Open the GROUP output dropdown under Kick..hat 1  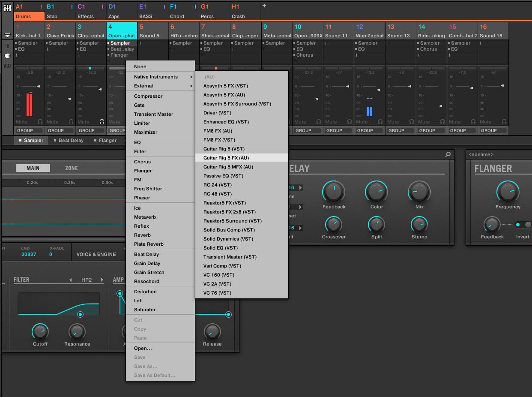point(30,130)
